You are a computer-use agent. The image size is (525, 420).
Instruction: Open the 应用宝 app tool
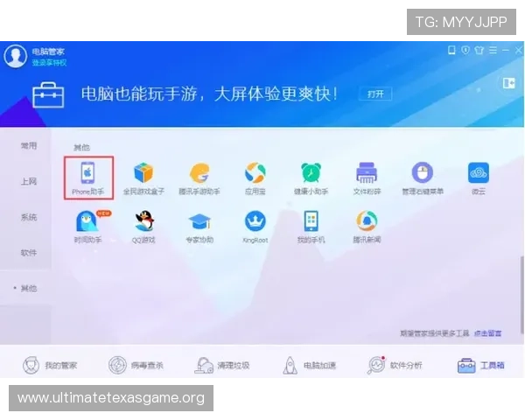(255, 178)
